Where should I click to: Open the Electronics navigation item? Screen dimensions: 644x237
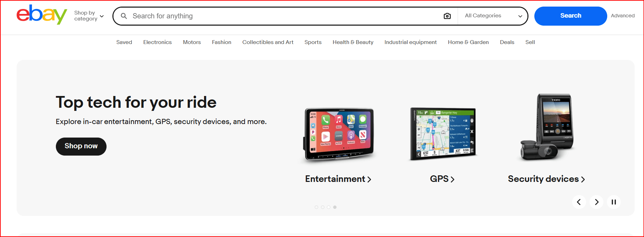tap(158, 42)
